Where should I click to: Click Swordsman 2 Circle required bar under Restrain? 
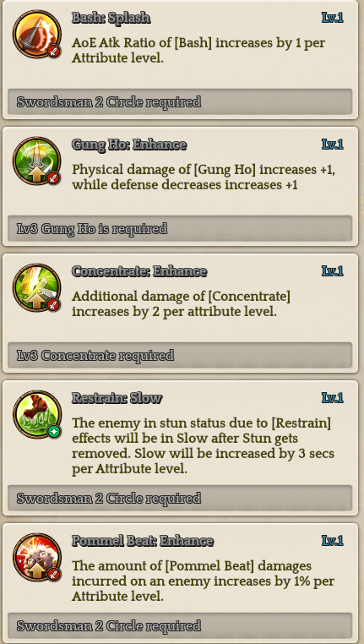coord(180,498)
